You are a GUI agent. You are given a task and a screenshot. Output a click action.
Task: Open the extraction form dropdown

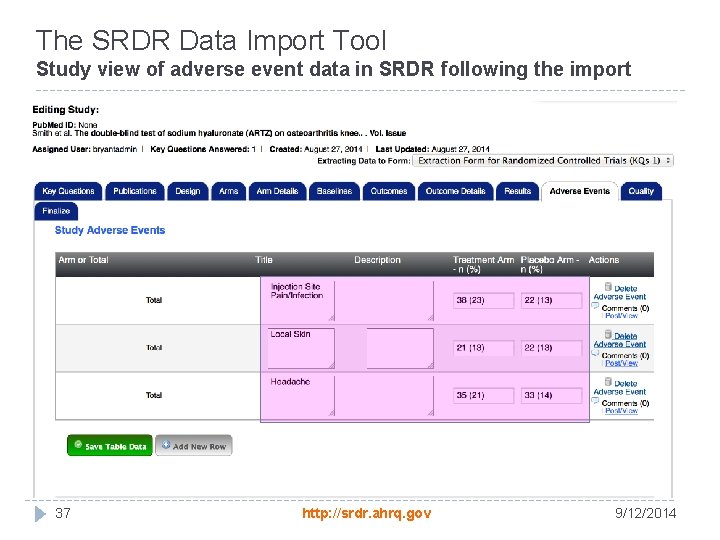543,161
